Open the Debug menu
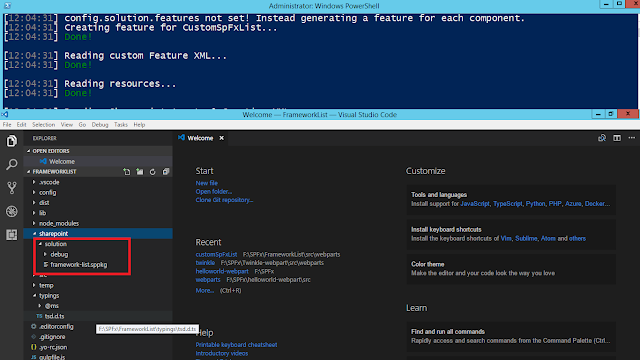The width and height of the screenshot is (640, 360). point(100,124)
